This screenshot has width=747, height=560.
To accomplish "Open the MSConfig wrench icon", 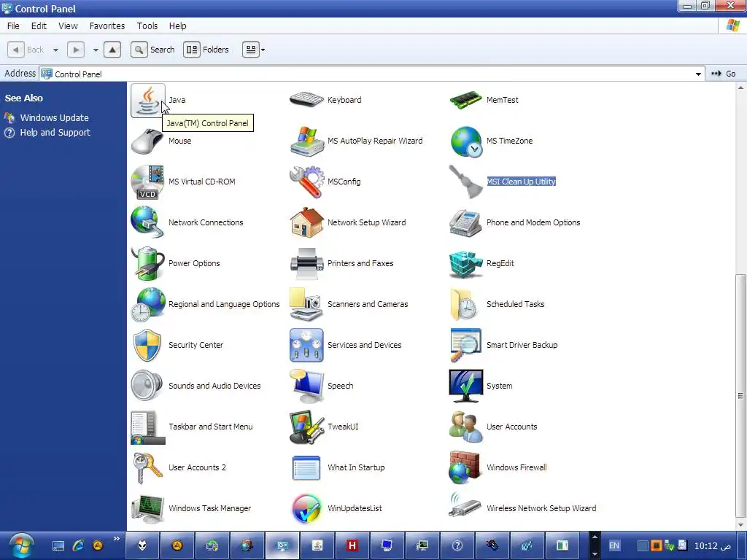I will (x=306, y=182).
